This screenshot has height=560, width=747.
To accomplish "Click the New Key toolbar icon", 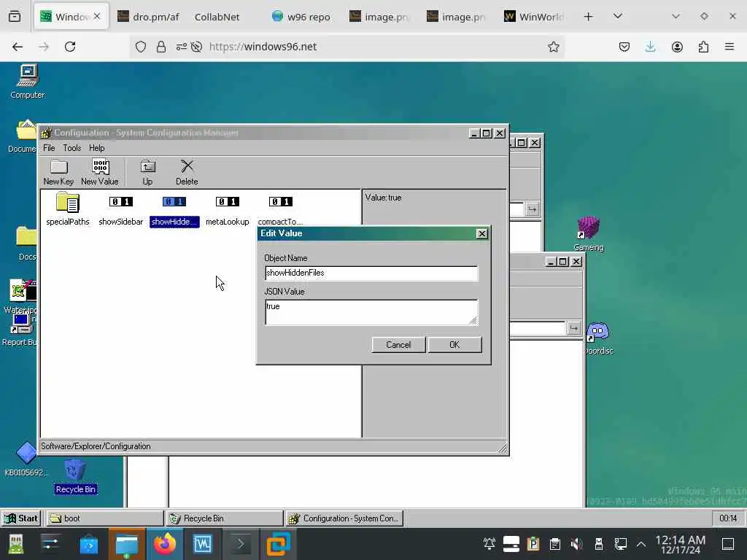I will pyautogui.click(x=58, y=172).
